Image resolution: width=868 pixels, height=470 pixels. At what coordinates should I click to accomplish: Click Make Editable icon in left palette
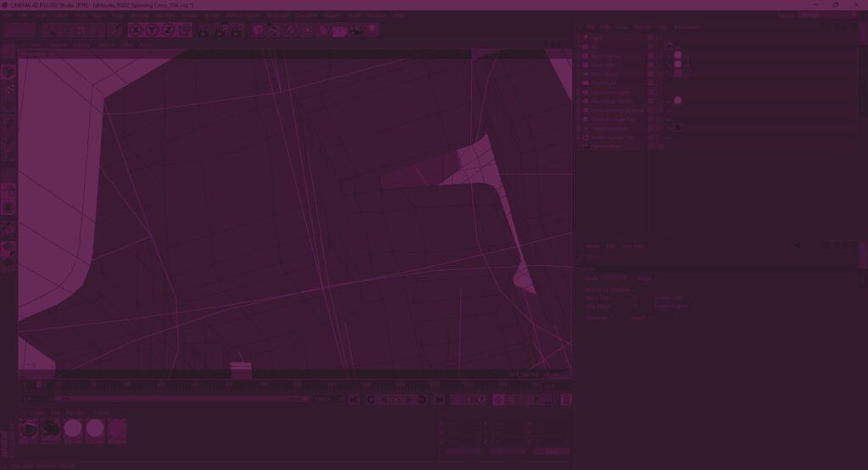pyautogui.click(x=8, y=73)
